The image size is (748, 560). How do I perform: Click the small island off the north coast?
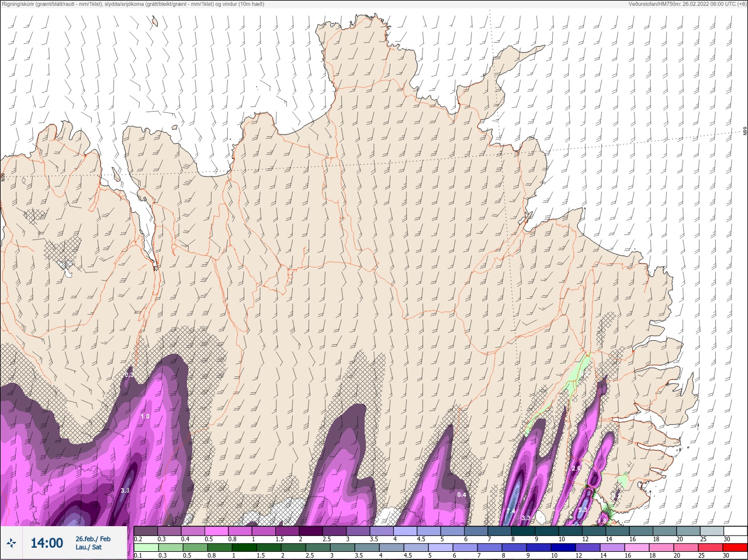(155, 22)
